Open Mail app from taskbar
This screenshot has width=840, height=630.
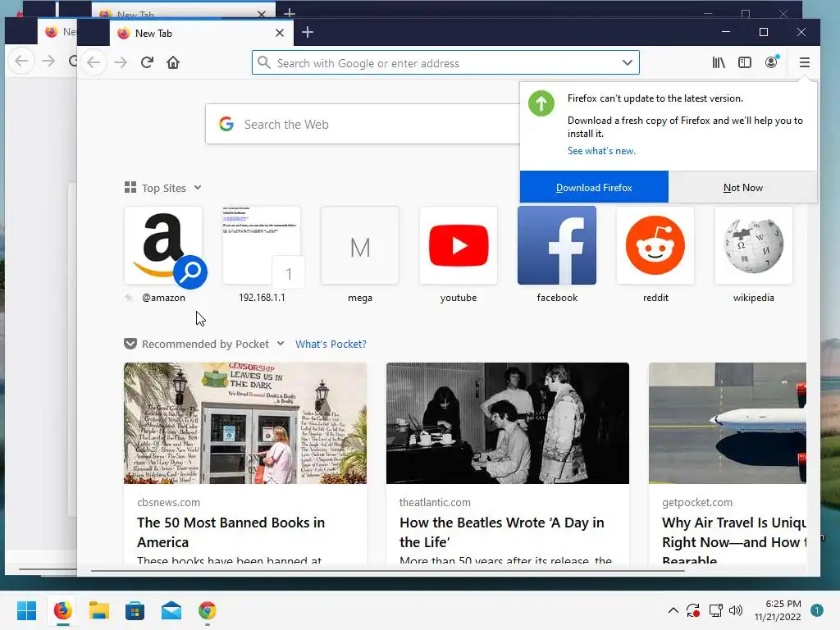(171, 610)
